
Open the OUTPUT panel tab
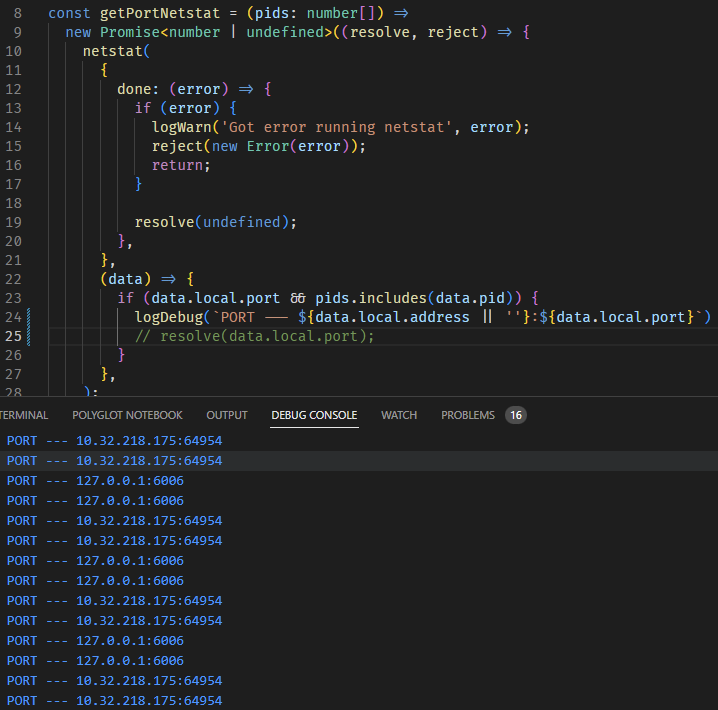227,415
